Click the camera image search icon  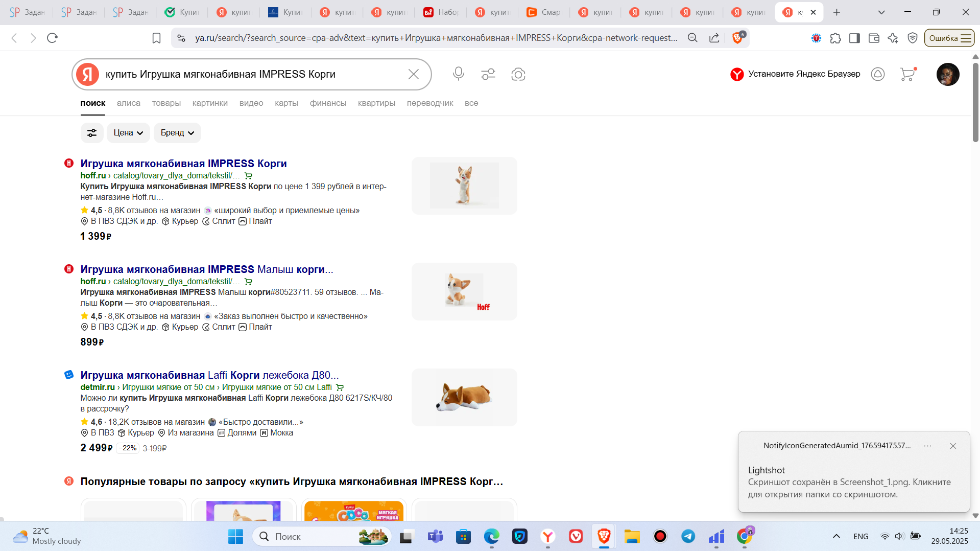pyautogui.click(x=518, y=74)
